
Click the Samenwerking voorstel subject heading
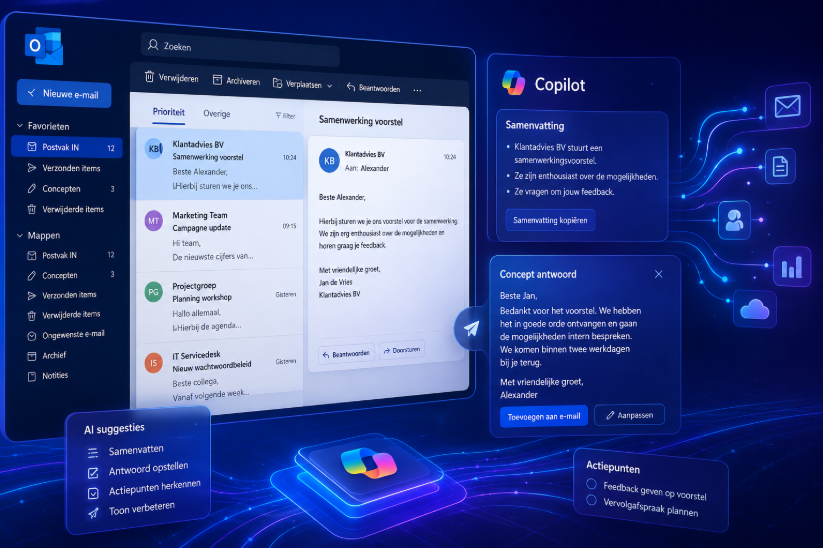(x=361, y=121)
